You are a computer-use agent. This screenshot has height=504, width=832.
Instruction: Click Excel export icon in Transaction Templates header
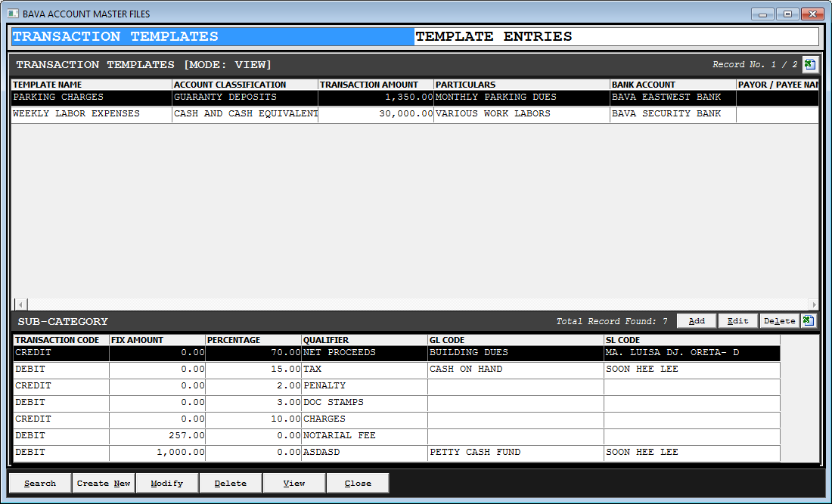[x=809, y=64]
